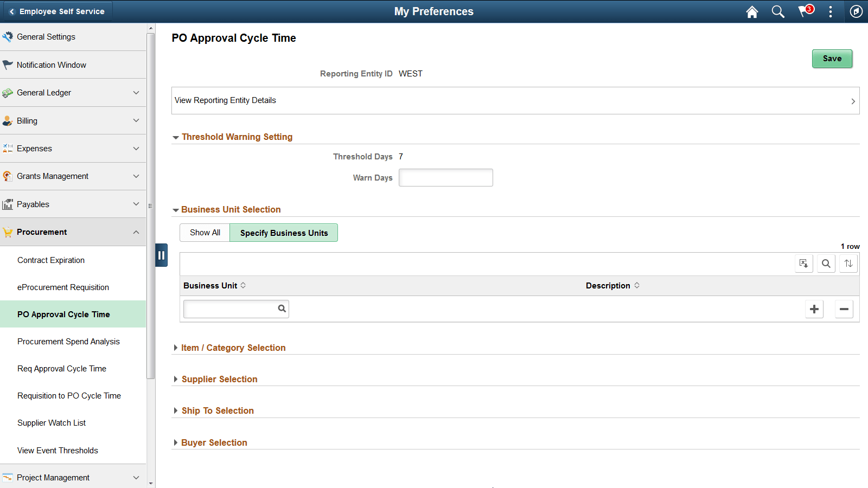
Task: Open the Supplier Watch List page
Action: click(52, 423)
